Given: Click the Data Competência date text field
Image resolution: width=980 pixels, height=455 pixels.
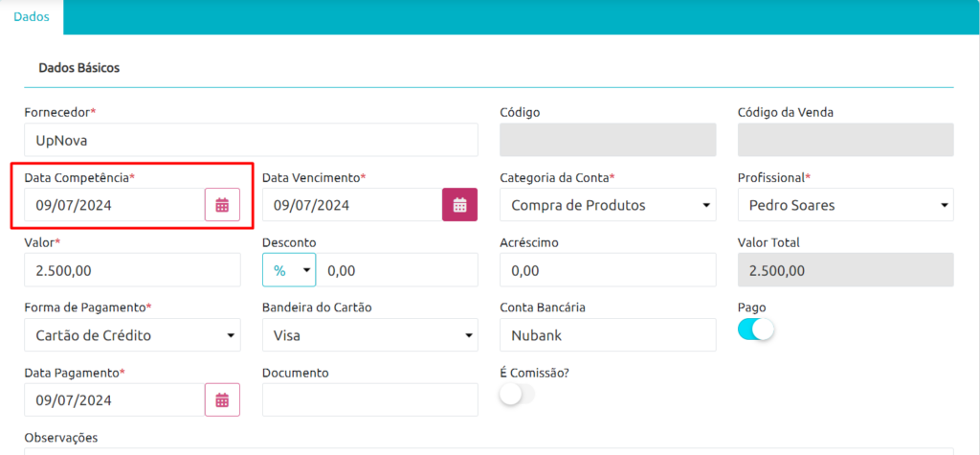Looking at the screenshot, I should coord(115,205).
